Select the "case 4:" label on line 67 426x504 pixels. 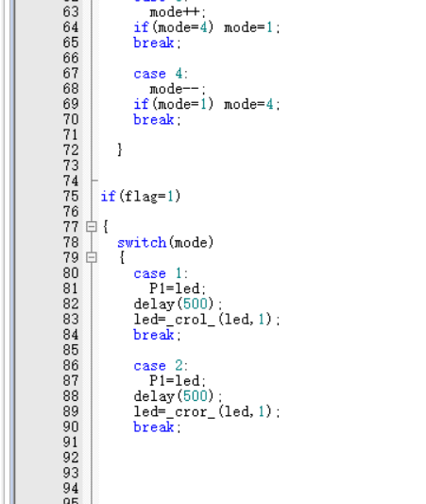(x=161, y=74)
